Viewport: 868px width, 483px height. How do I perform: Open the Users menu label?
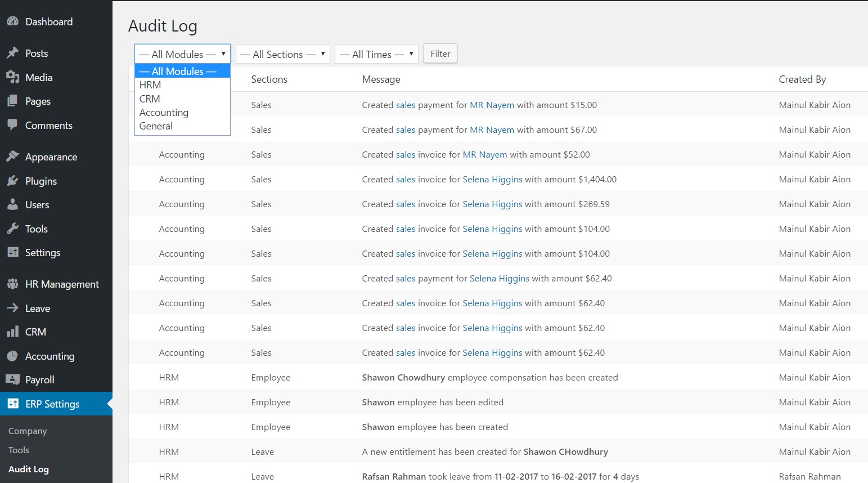[x=37, y=204]
